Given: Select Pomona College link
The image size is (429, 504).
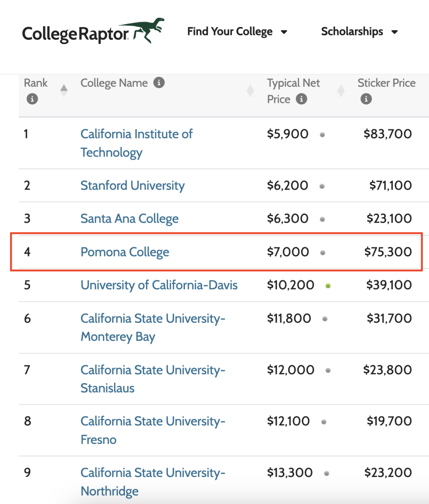Looking at the screenshot, I should (125, 252).
